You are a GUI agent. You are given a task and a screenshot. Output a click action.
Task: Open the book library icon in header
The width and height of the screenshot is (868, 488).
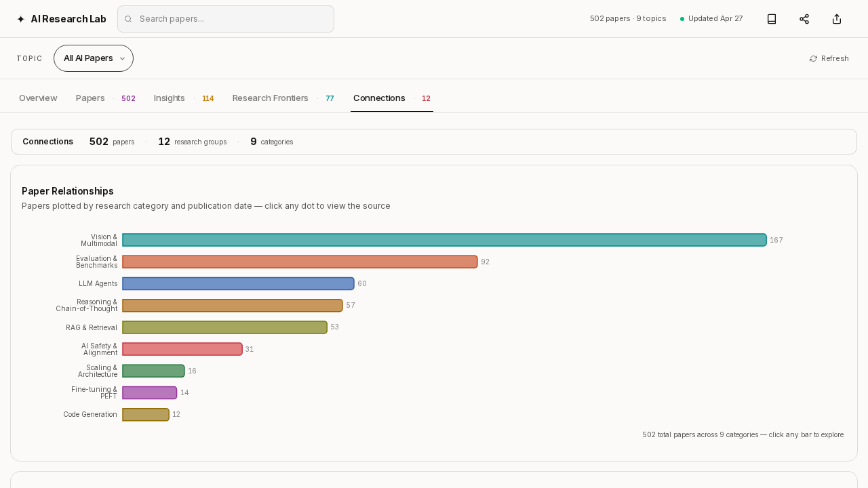pyautogui.click(x=772, y=19)
